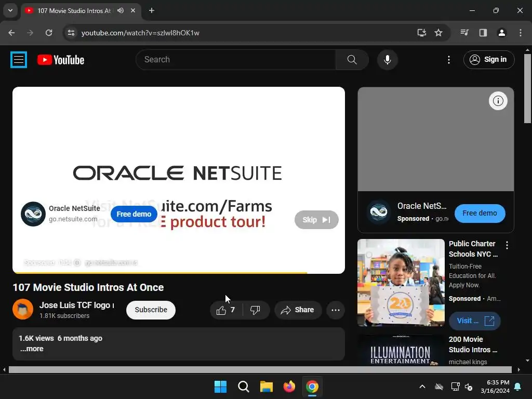Click the Sign in button

(488, 60)
